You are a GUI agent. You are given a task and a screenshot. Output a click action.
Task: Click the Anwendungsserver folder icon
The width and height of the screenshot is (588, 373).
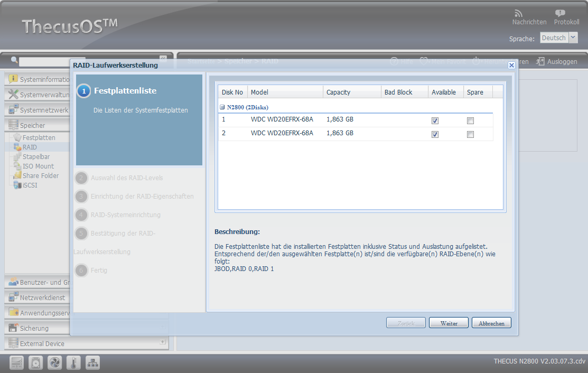pyautogui.click(x=13, y=312)
